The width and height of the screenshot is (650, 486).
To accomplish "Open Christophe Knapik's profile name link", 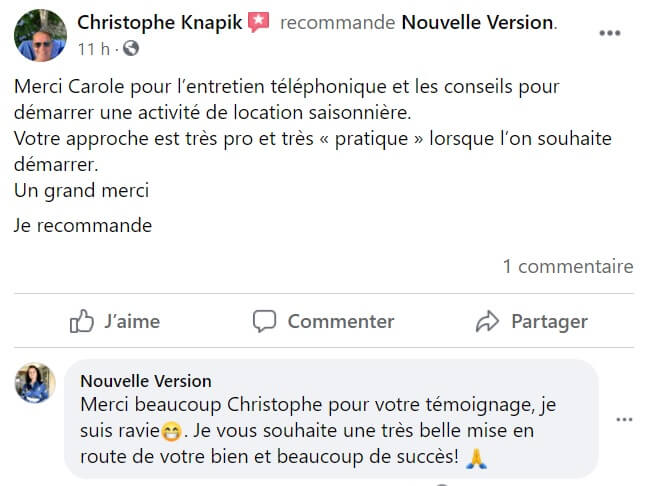I will coord(159,22).
